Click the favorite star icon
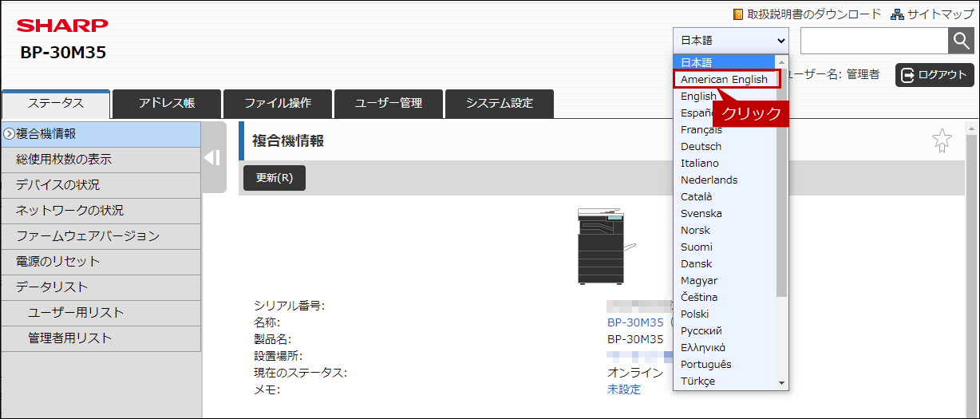Image resolution: width=980 pixels, height=419 pixels. [942, 140]
